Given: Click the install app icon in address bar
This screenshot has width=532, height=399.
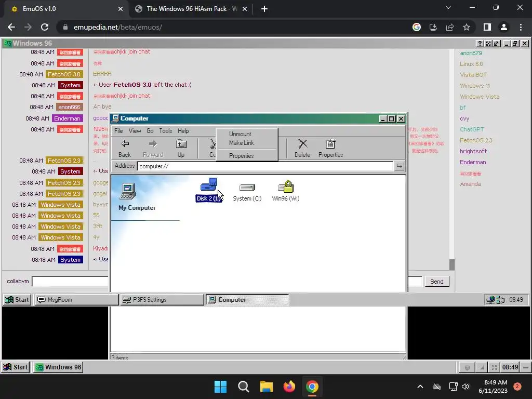Looking at the screenshot, I should 433,27.
